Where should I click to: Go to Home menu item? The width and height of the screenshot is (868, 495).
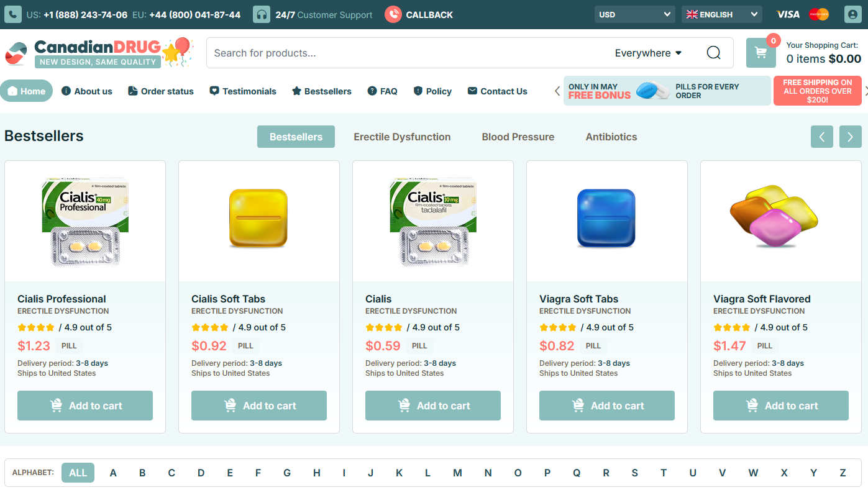27,91
